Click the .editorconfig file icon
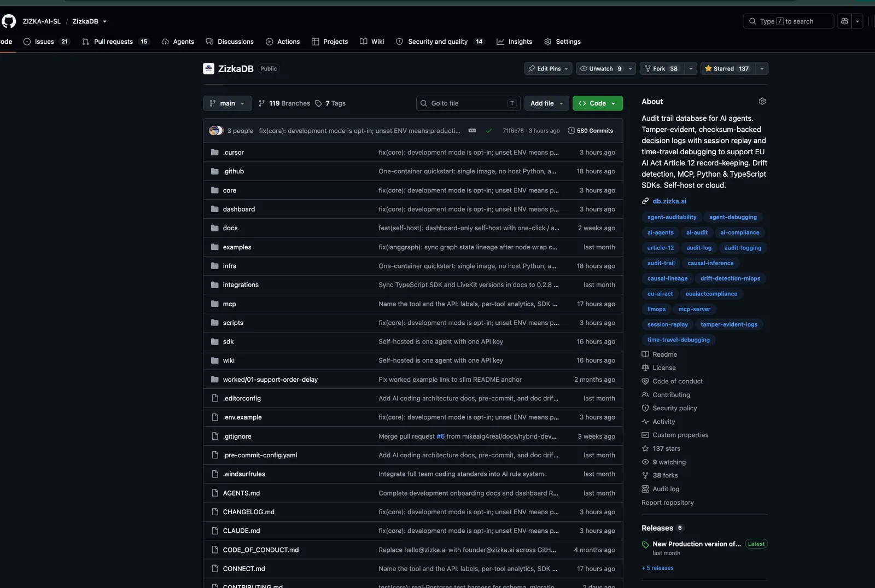875x588 pixels. [x=215, y=399]
